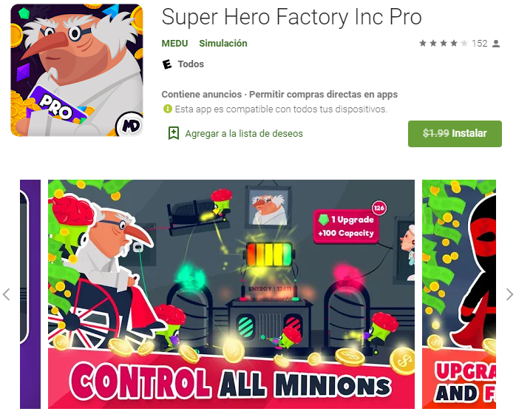
Task: Click the Super Hero Factory app icon
Action: 77,70
